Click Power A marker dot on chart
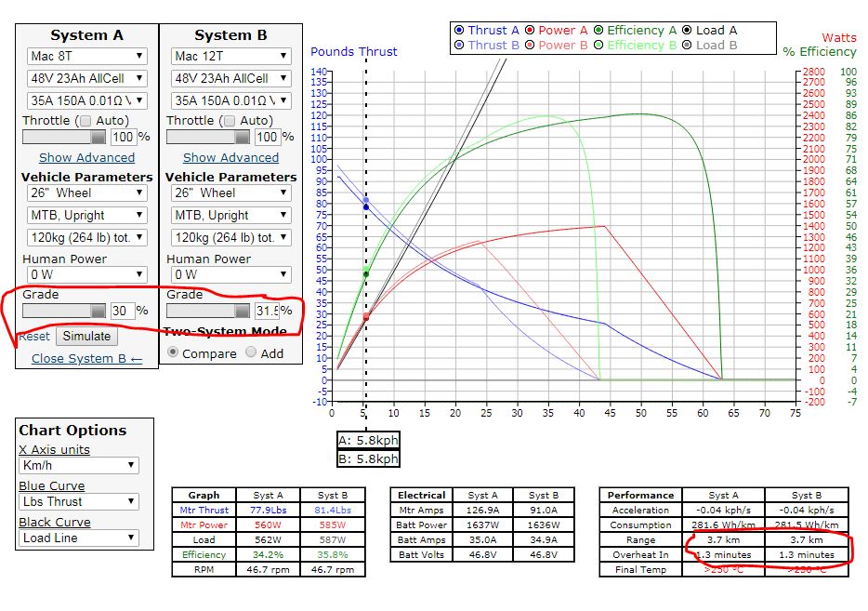The height and width of the screenshot is (611, 868). (366, 318)
